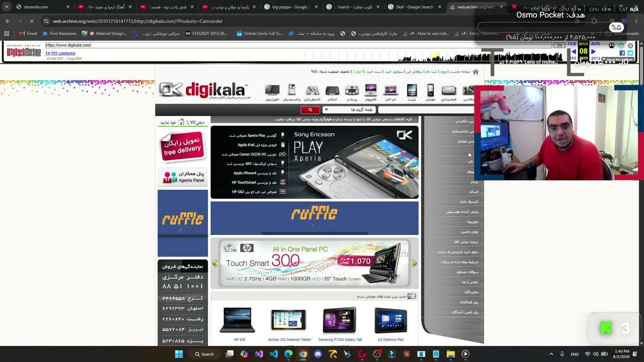This screenshot has width=644, height=362.
Task: Click the taskbar Search box
Action: coord(204,354)
